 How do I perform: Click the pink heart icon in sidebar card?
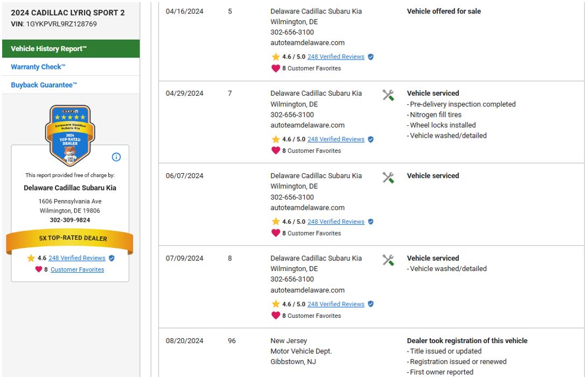click(x=39, y=269)
